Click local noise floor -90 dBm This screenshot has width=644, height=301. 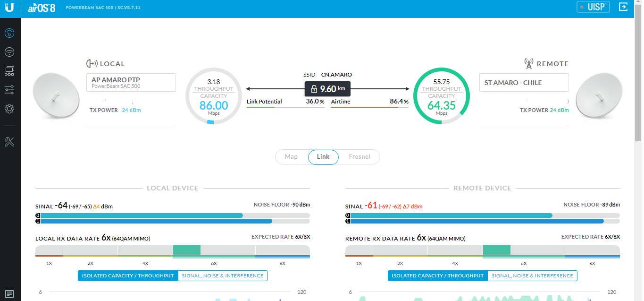coord(282,205)
